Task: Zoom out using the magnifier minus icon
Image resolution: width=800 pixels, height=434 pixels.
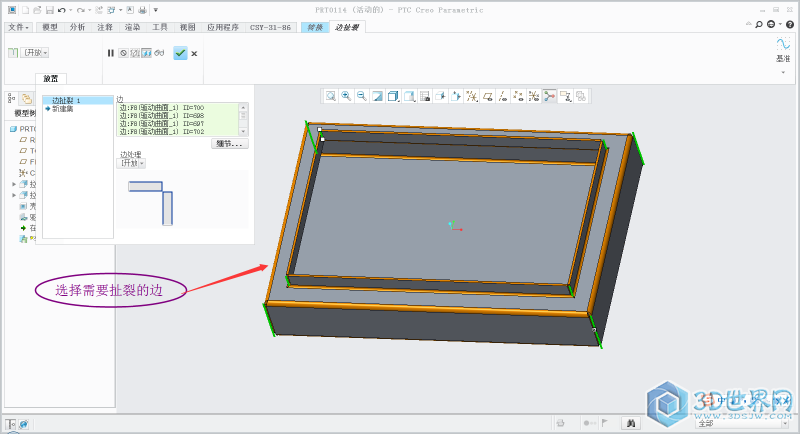Action: point(362,96)
